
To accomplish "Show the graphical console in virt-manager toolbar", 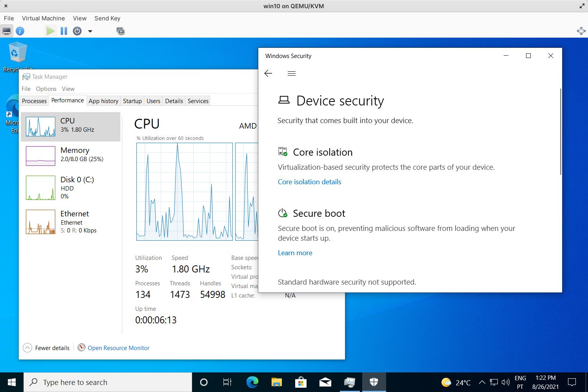I will [x=7, y=31].
